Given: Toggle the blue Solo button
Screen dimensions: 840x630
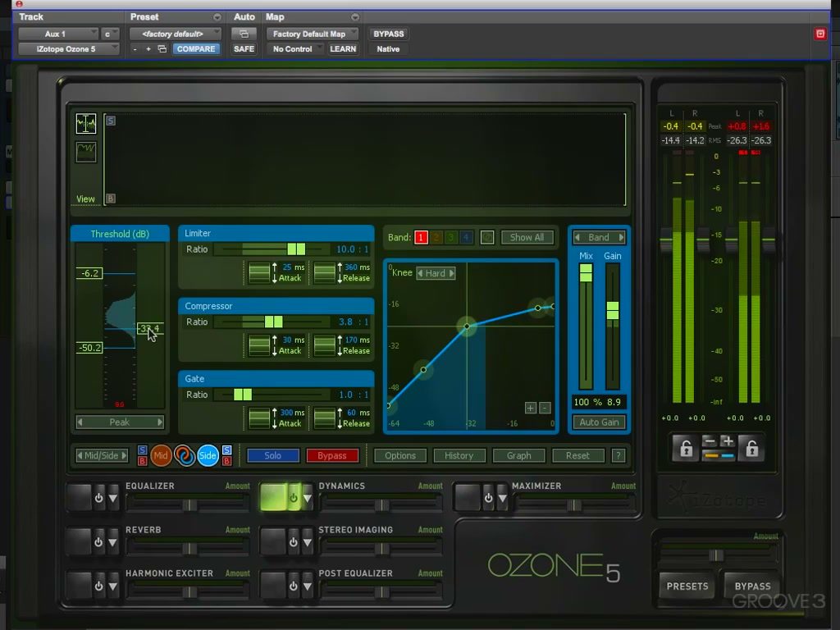Looking at the screenshot, I should tap(272, 455).
